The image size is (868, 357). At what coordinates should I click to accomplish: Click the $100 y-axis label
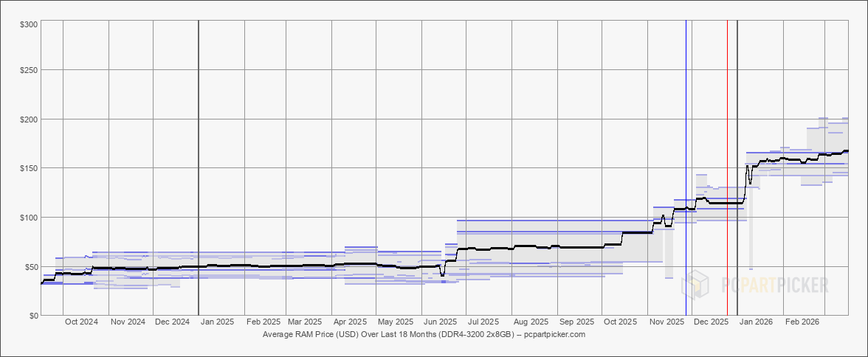tap(30, 218)
